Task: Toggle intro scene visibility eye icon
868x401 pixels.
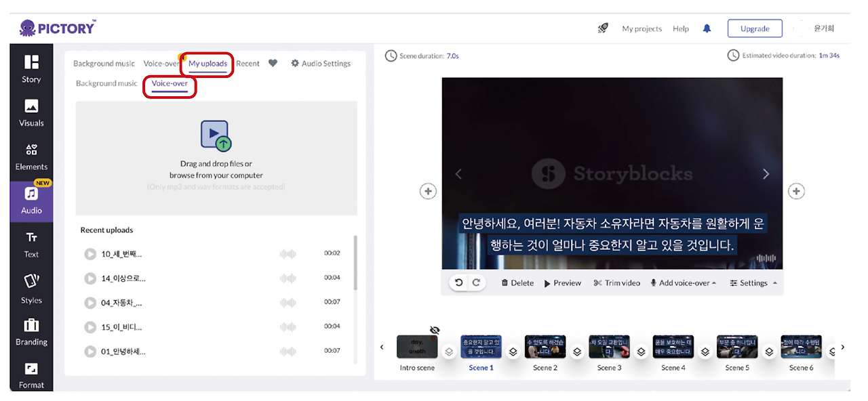Action: click(x=435, y=330)
